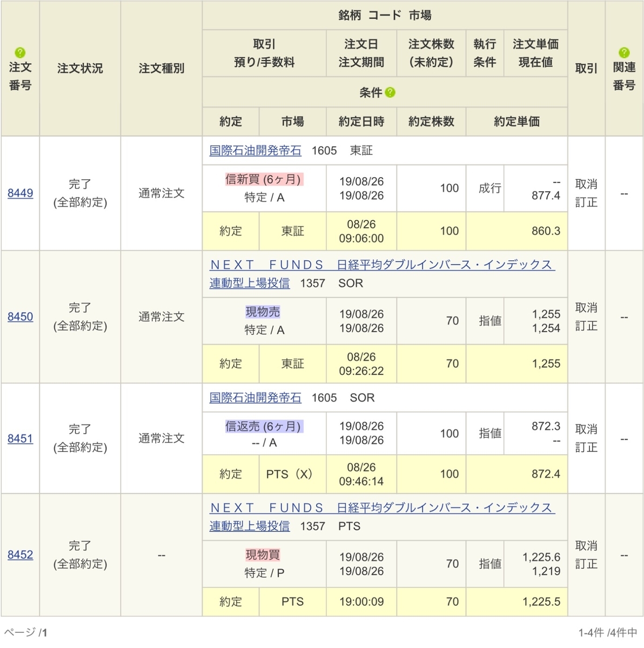Click help icon above 注文番号 header
644x648 pixels.
coord(20,52)
